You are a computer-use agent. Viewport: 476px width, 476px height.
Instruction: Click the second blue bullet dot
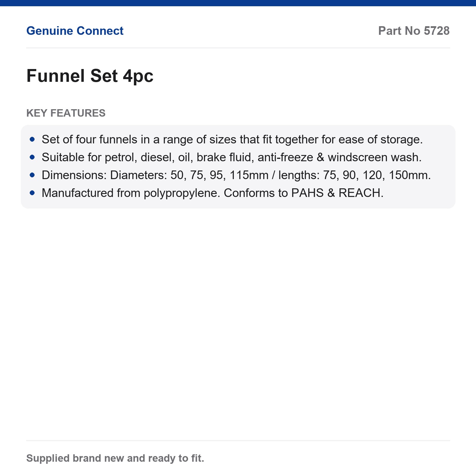[32, 157]
